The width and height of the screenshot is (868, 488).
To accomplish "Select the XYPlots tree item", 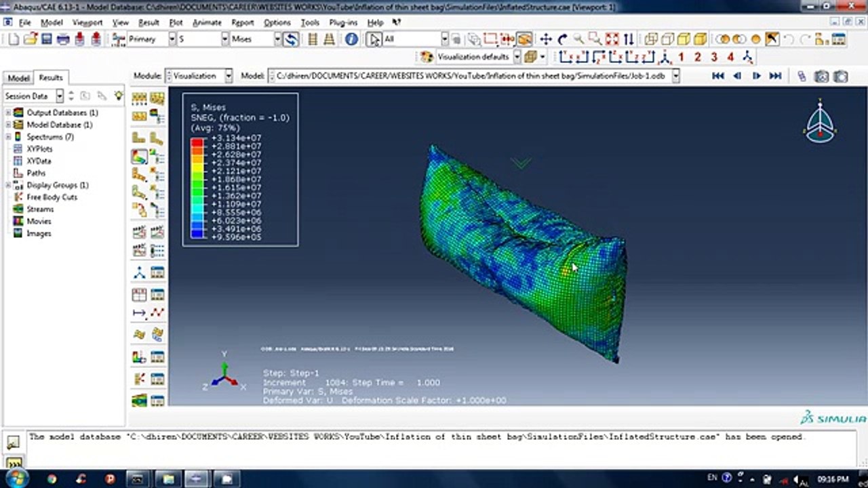I will [39, 149].
